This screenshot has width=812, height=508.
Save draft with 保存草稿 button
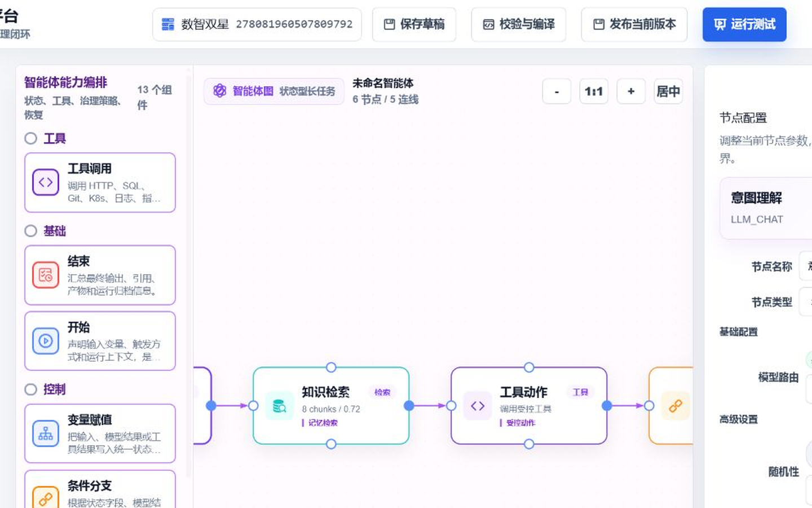[414, 24]
